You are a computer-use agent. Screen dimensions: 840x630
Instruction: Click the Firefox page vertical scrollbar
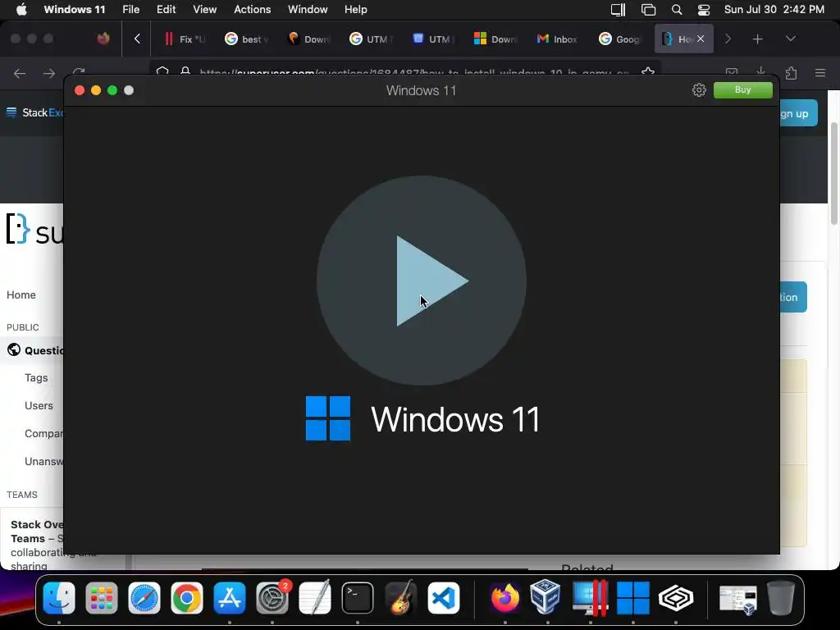pos(833,174)
